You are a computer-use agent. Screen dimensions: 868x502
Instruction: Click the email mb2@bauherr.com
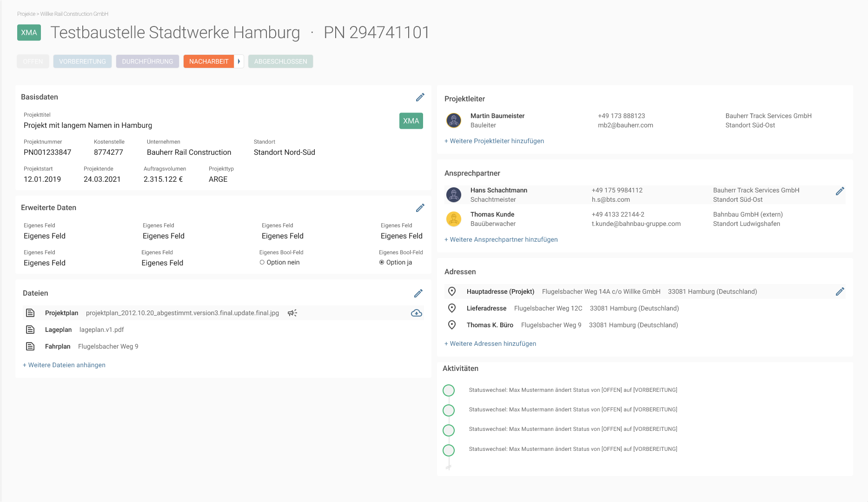pyautogui.click(x=626, y=125)
